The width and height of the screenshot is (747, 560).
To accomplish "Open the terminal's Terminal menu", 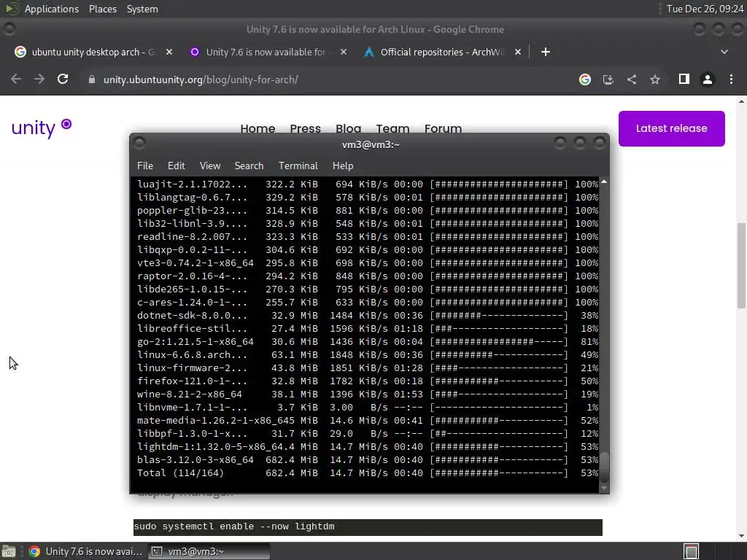I will click(x=298, y=166).
